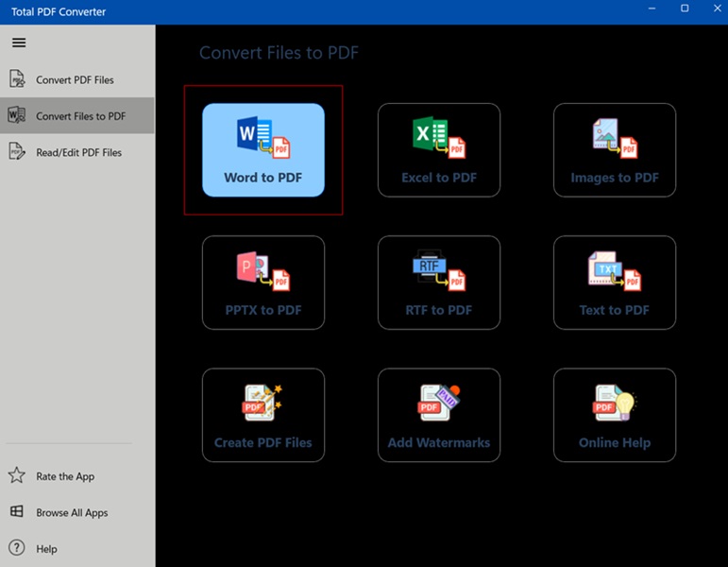This screenshot has width=728, height=567.
Task: Click the question mark Help icon
Action: pos(17,548)
